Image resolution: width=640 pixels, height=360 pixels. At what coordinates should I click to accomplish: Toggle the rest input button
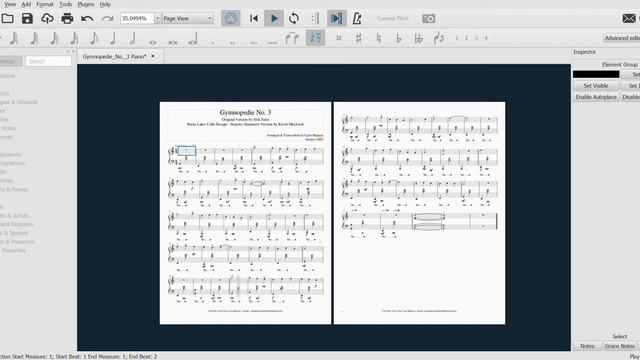click(316, 38)
